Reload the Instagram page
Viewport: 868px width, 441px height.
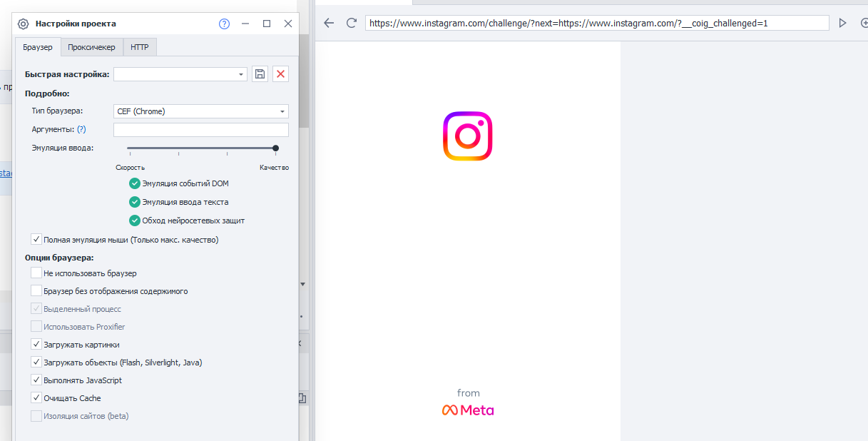pos(352,23)
